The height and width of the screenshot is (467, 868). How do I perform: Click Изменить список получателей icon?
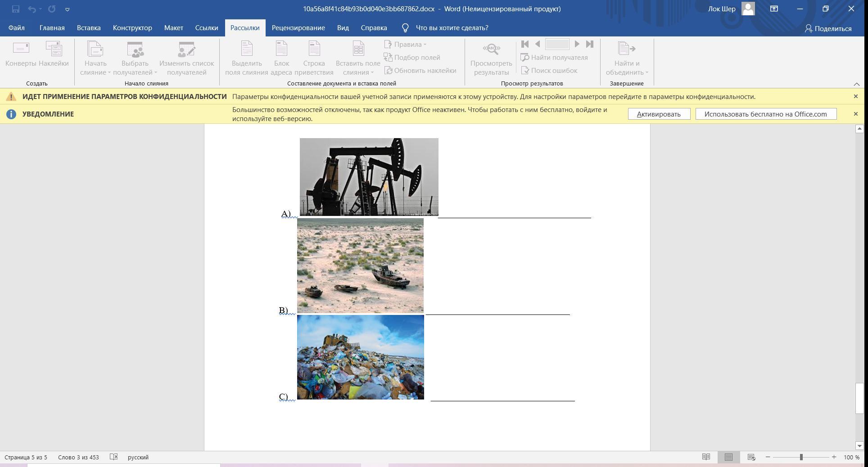186,58
